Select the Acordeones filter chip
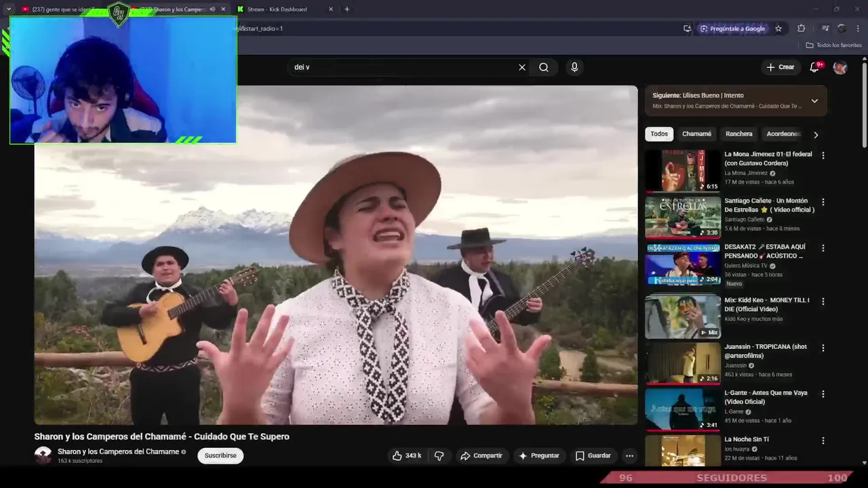This screenshot has height=488, width=868. coord(783,134)
